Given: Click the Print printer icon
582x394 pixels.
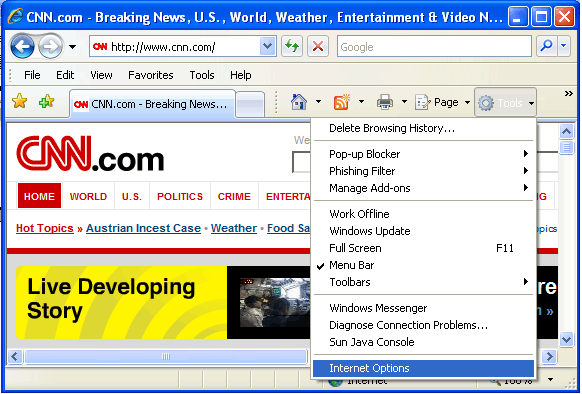Looking at the screenshot, I should 385,102.
